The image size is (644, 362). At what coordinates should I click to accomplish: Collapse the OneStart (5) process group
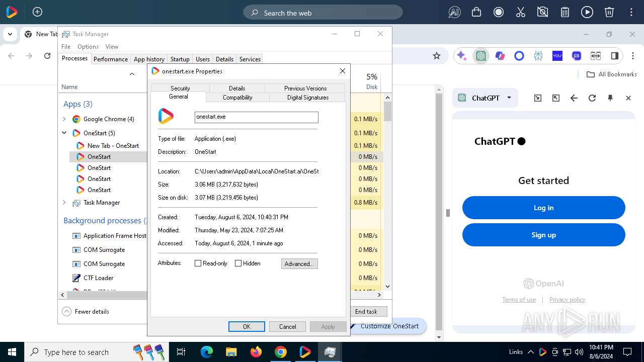[64, 133]
